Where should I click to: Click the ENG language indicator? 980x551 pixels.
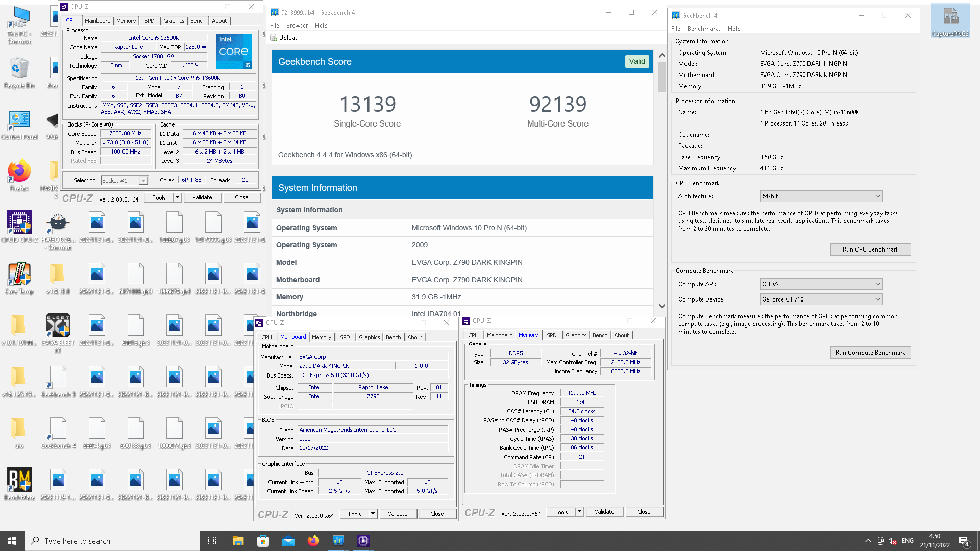click(908, 541)
